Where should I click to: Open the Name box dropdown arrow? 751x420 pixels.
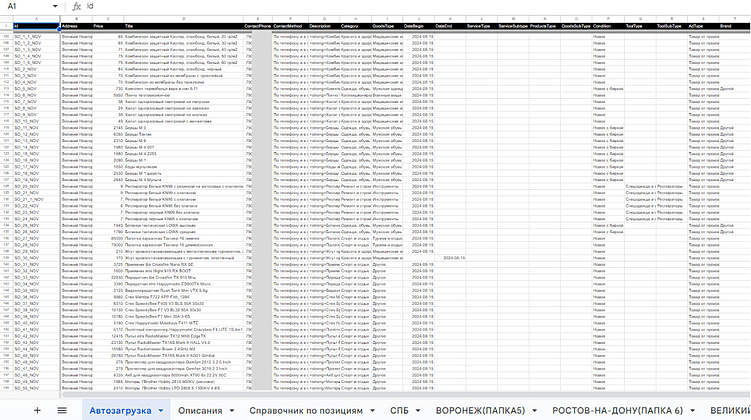55,6
